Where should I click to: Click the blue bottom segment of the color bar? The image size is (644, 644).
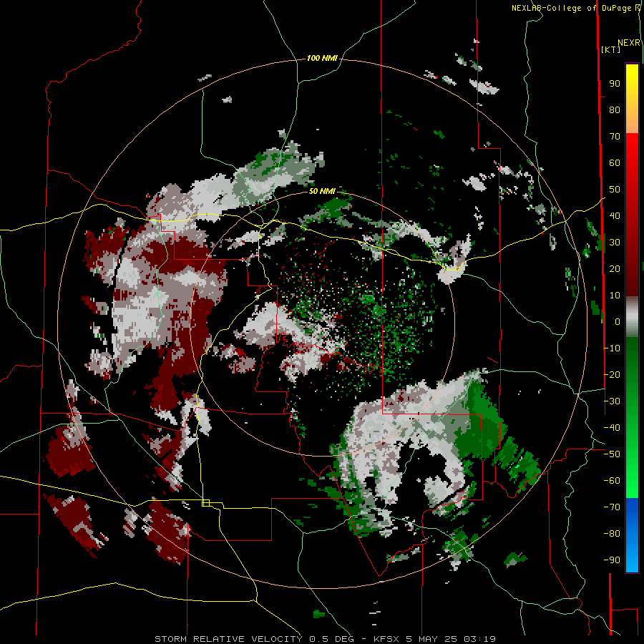click(632, 535)
